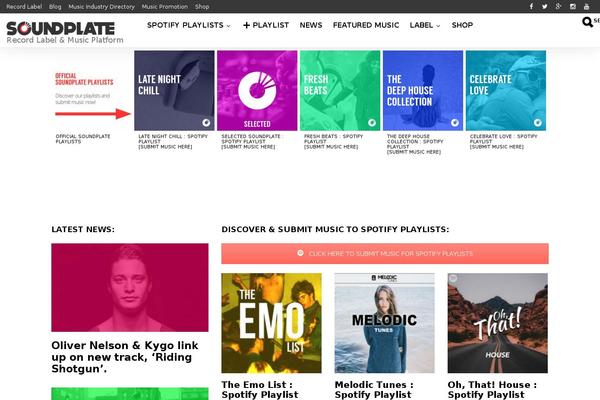Open the Official Soundplate Playlists banner image
600x400 pixels.
point(92,90)
